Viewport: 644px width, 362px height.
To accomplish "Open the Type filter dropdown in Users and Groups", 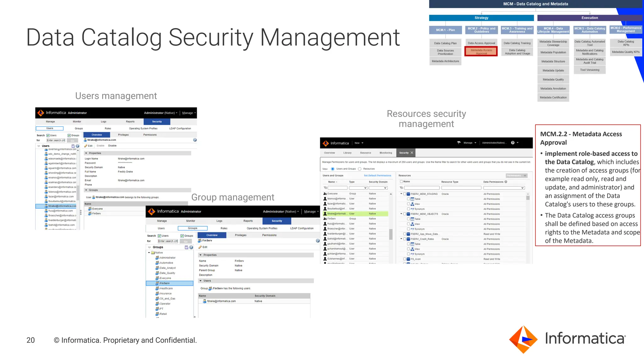I will [x=358, y=188].
